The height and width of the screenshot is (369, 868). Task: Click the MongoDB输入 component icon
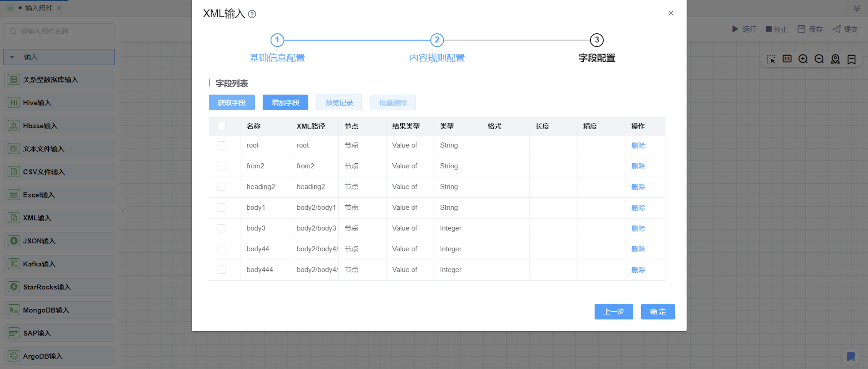click(14, 310)
